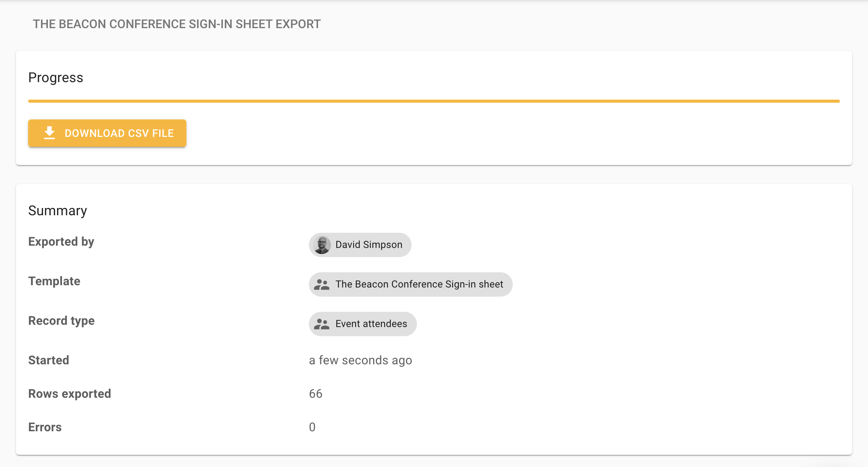Click the page title Sign-in Sheet Export
This screenshot has width=868, height=467.
coord(176,24)
